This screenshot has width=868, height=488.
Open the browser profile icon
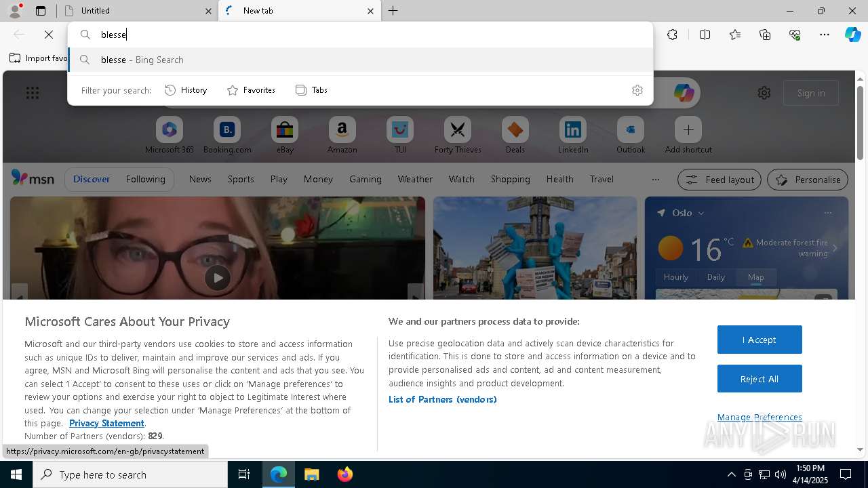pos(15,10)
